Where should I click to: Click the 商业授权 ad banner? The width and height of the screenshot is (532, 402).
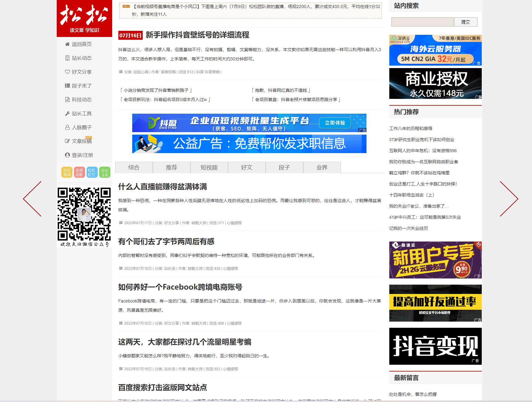(x=435, y=83)
